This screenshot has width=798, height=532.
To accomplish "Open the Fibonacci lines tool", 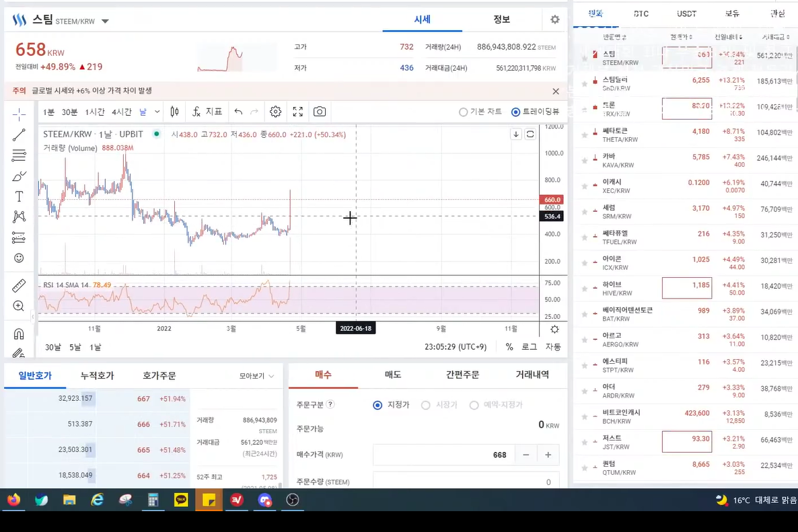I will (19, 155).
